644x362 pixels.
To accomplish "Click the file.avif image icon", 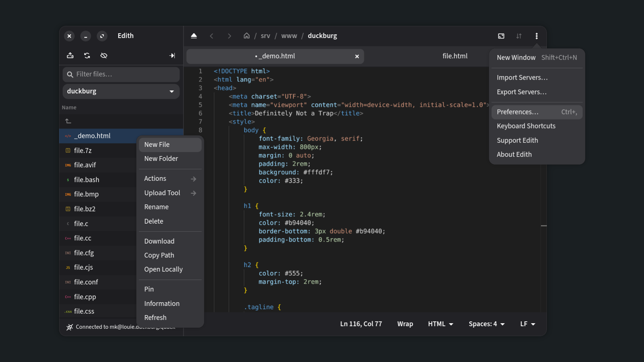I will coord(68,165).
